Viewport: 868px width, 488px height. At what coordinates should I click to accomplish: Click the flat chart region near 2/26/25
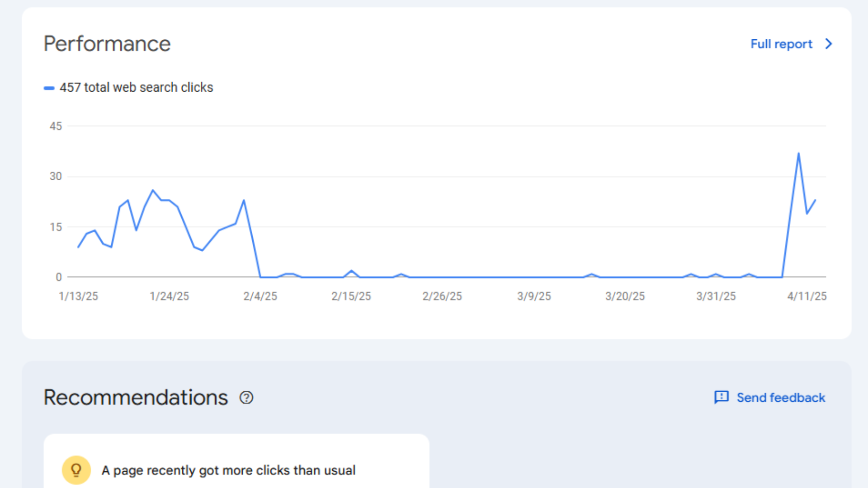coord(443,277)
